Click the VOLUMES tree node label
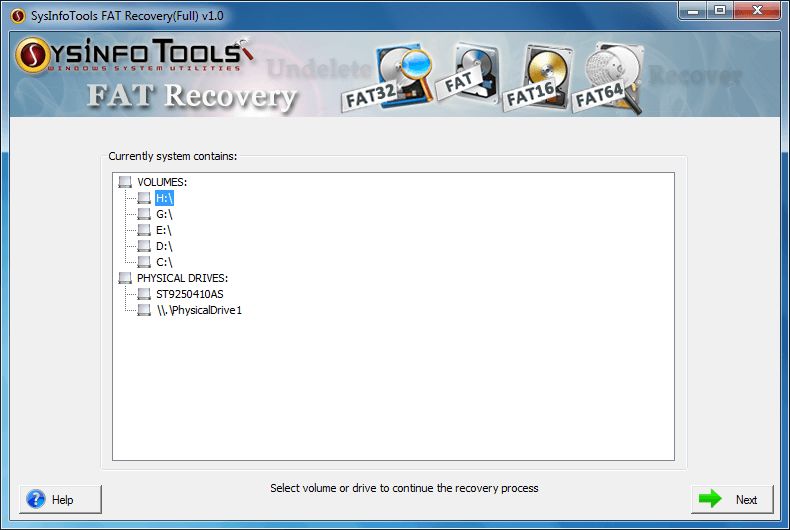This screenshot has width=790, height=530. point(162,182)
